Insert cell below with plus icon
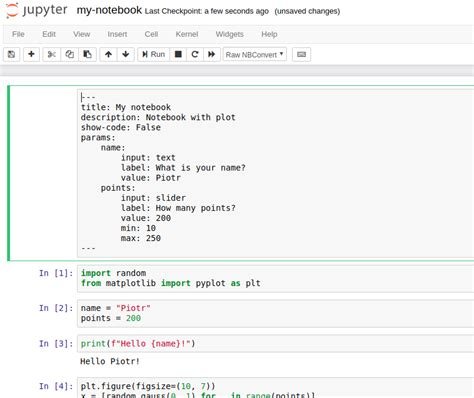This screenshot has height=398, width=474. [31, 54]
